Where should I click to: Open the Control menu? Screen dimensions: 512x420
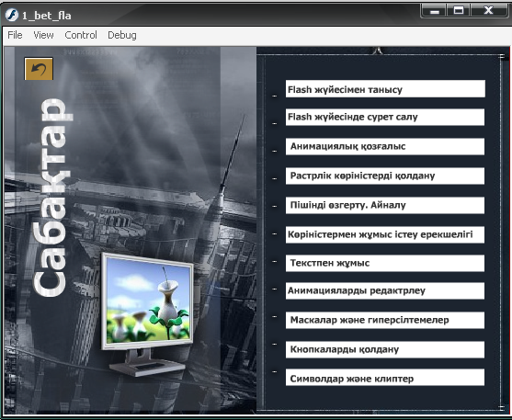pos(81,35)
